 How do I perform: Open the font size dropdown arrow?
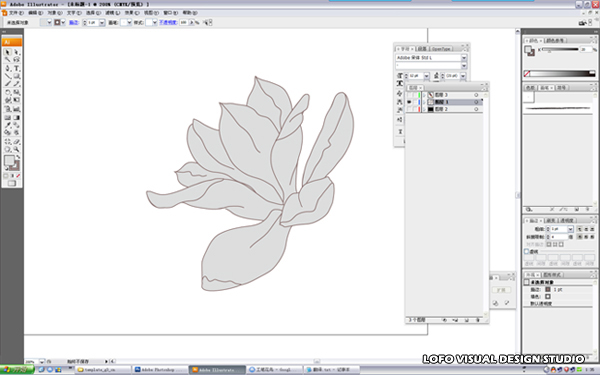point(426,76)
